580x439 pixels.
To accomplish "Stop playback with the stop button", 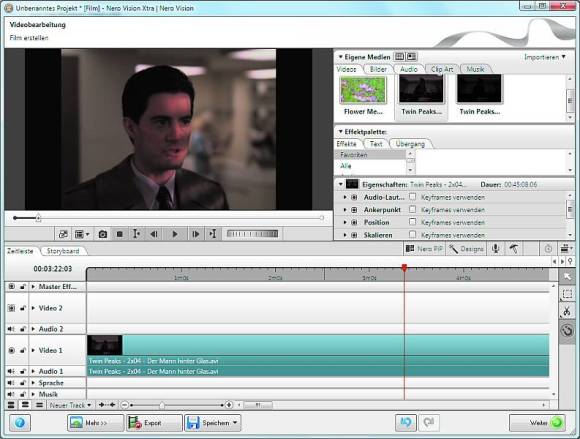I will (119, 234).
